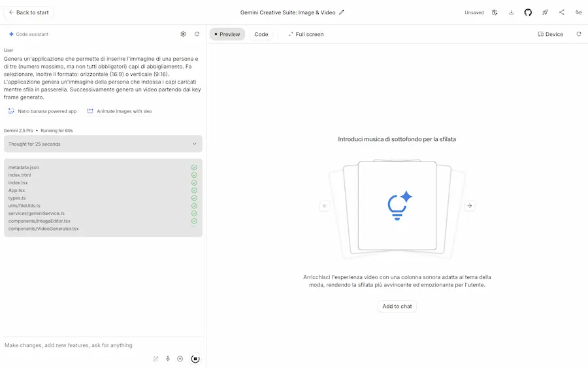Edit the project title with the pencil icon
Viewport: 588px width, 368px height.
pos(342,12)
